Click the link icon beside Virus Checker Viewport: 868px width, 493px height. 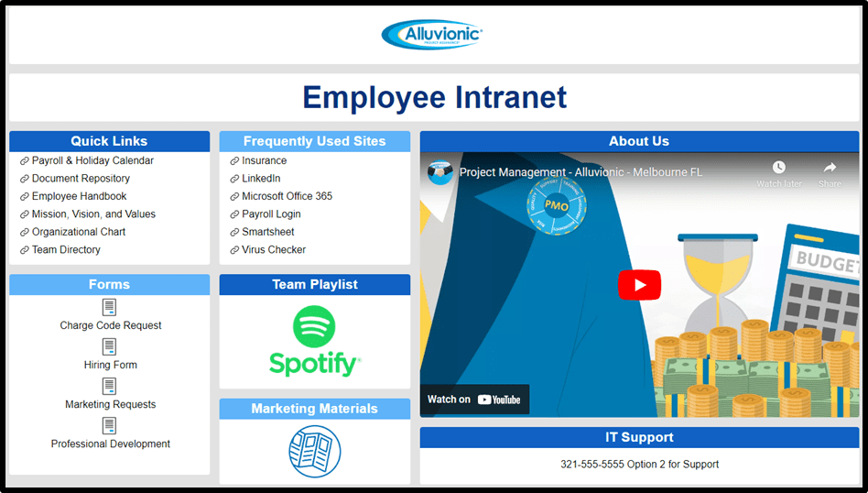[x=234, y=250]
